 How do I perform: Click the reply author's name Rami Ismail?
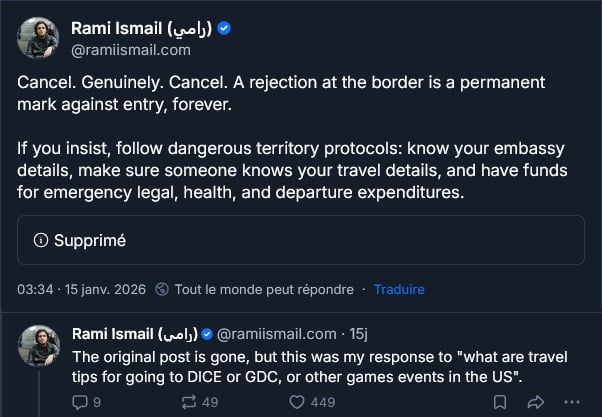(134, 334)
